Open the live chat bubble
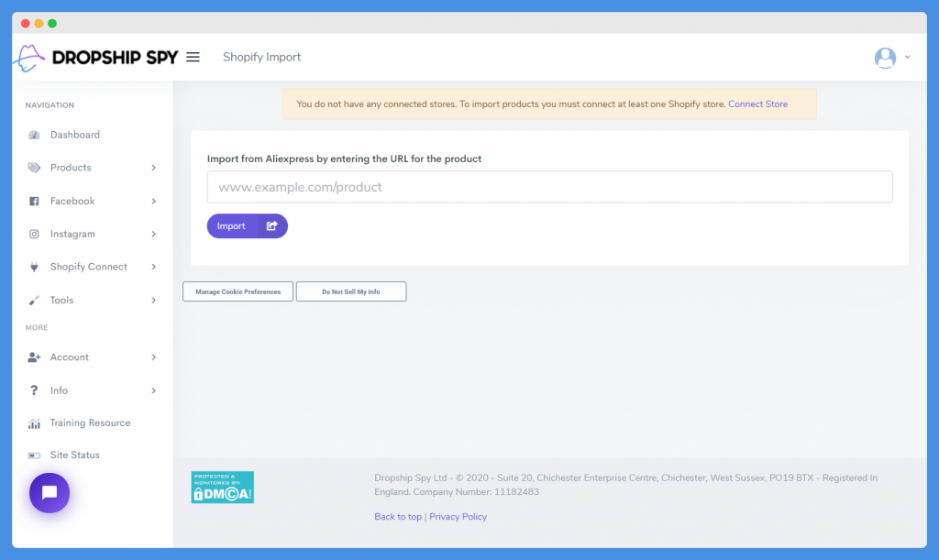 [x=50, y=493]
